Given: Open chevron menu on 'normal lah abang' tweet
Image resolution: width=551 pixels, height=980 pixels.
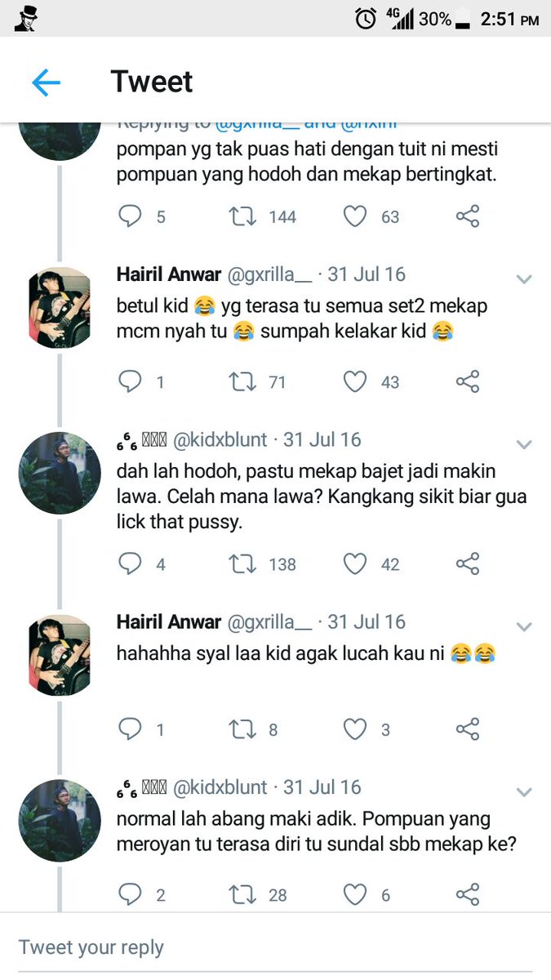Looking at the screenshot, I should pos(524,792).
